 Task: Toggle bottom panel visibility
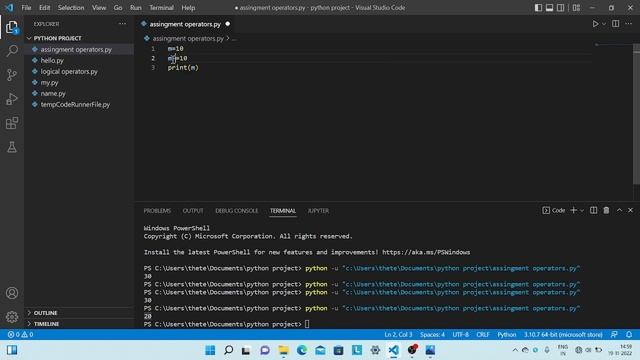tap(549, 8)
